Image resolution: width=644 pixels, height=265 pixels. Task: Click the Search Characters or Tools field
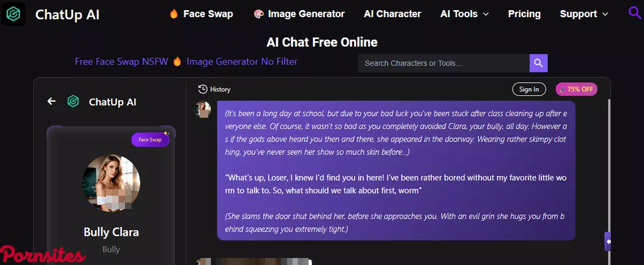[x=443, y=63]
